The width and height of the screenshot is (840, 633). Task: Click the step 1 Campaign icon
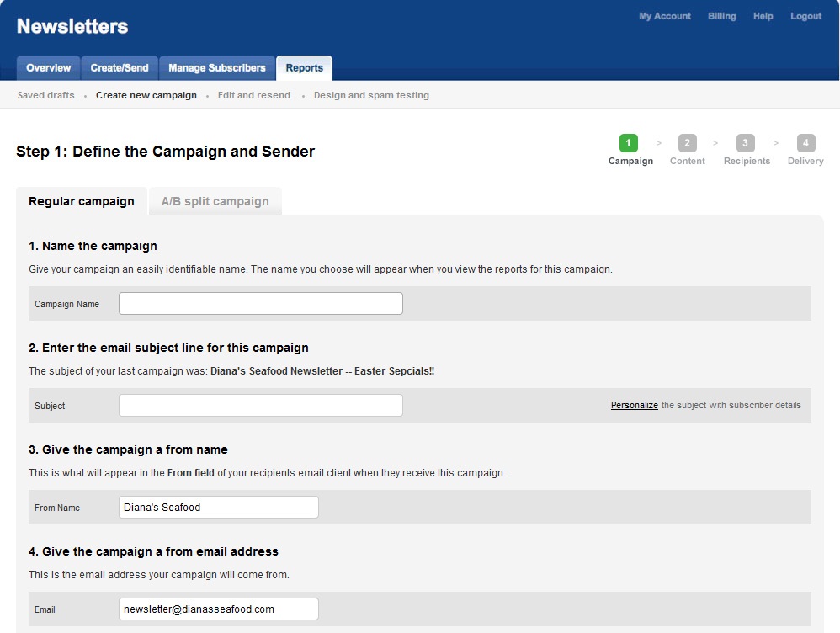tap(629, 143)
